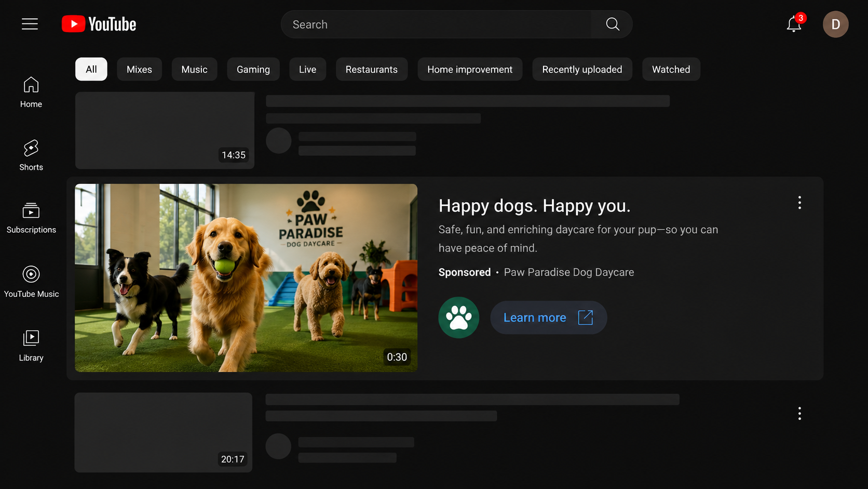Open Subscriptions in the sidebar
The image size is (868, 489).
tap(31, 218)
